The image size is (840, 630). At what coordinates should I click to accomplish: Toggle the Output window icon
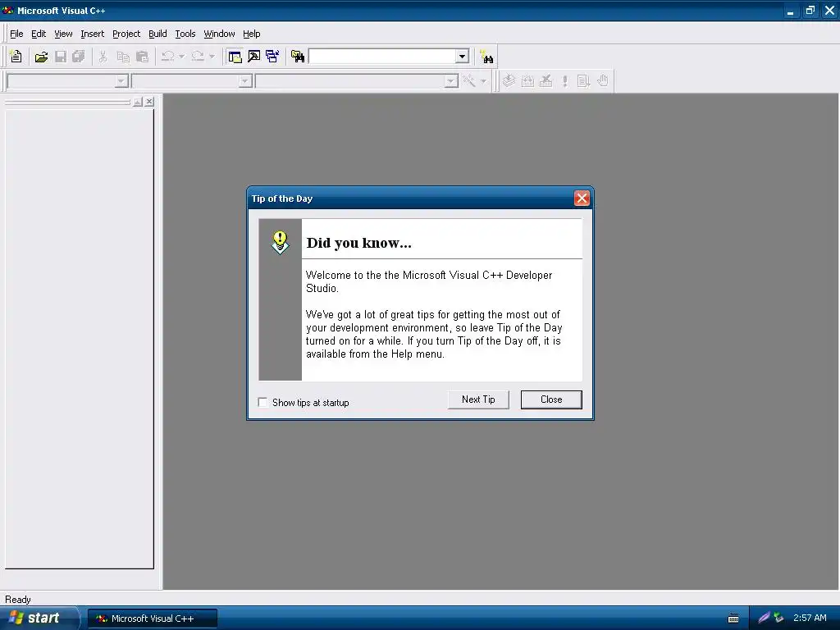pyautogui.click(x=254, y=57)
